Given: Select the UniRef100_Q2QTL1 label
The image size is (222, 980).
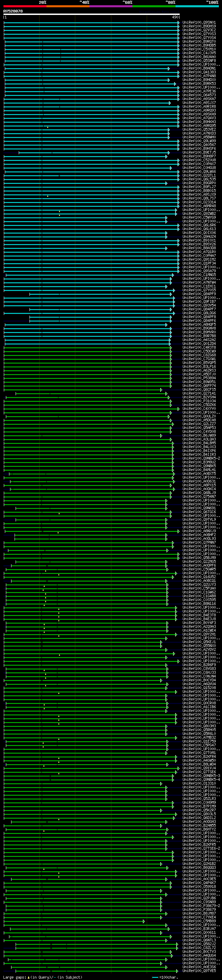Looking at the screenshot, I should 199,175.
